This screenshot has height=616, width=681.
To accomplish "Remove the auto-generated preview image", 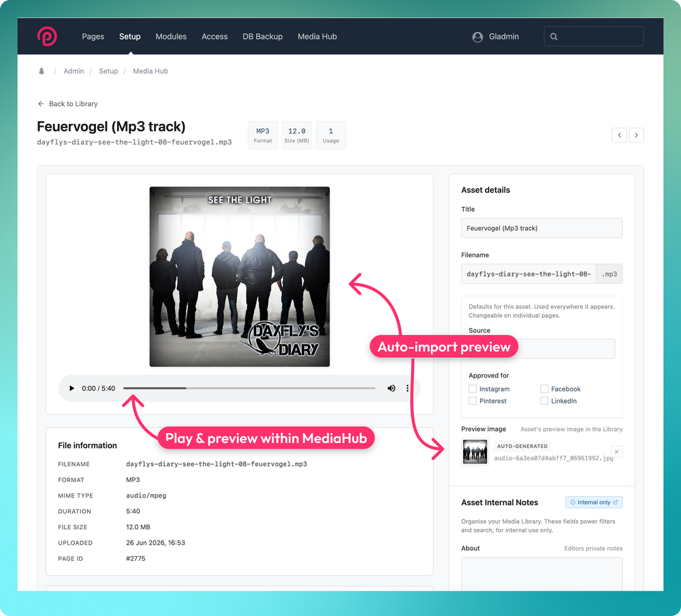I will click(x=616, y=452).
